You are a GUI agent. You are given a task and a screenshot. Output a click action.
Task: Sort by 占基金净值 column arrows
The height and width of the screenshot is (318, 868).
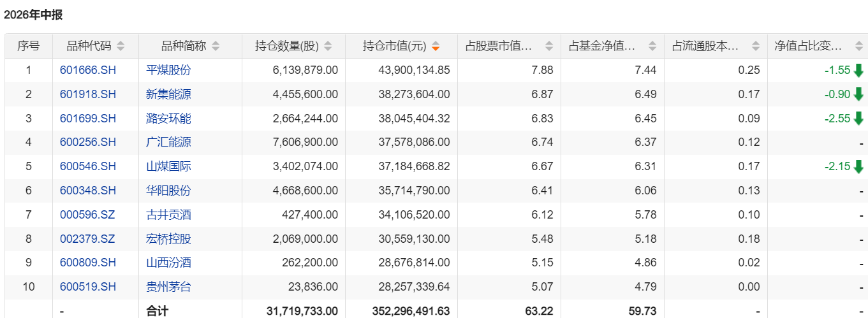(x=652, y=46)
